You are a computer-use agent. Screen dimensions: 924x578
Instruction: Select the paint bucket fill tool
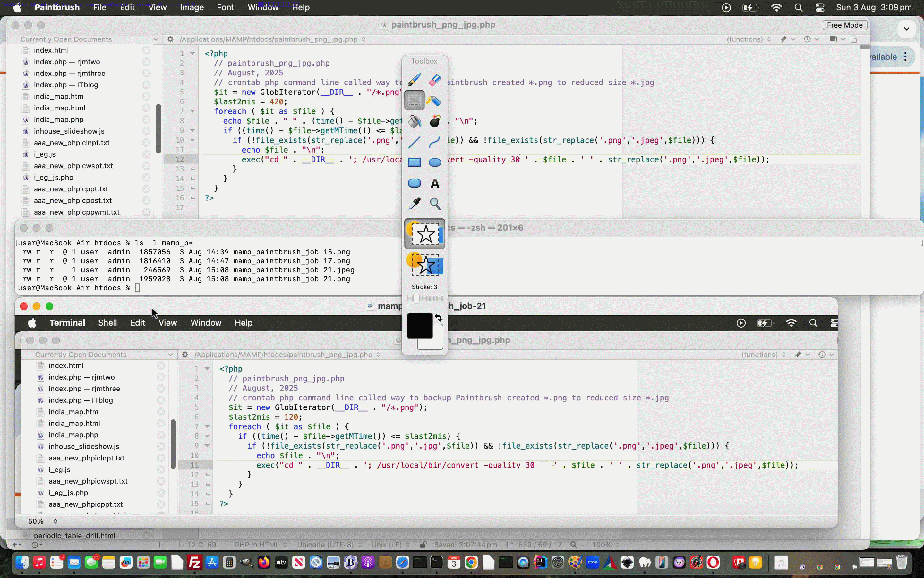tap(414, 121)
